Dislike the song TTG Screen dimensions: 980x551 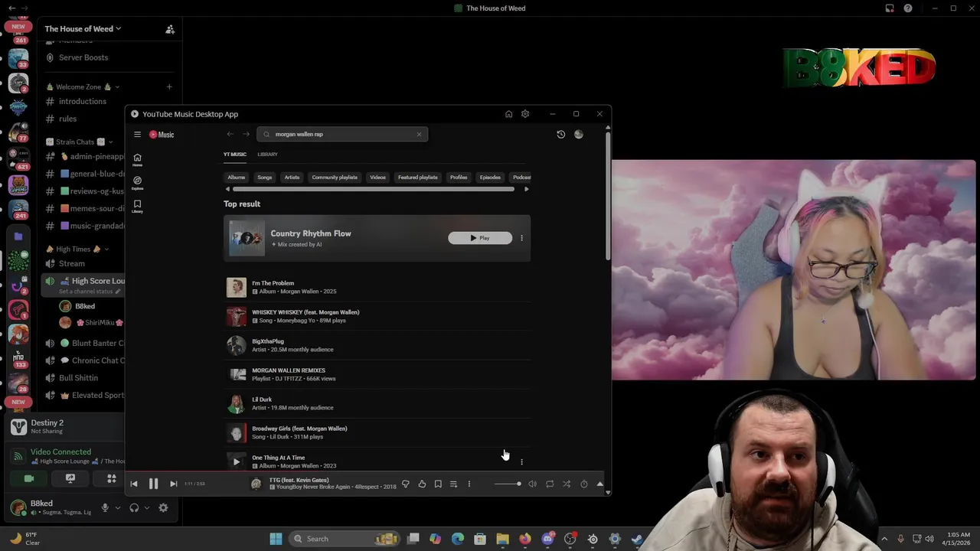pos(406,484)
